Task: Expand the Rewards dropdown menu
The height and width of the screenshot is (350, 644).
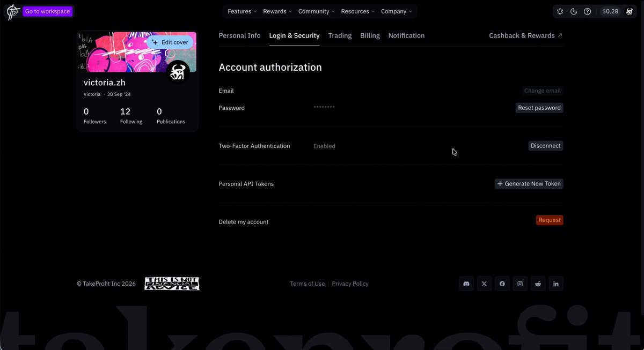Action: coord(277,11)
